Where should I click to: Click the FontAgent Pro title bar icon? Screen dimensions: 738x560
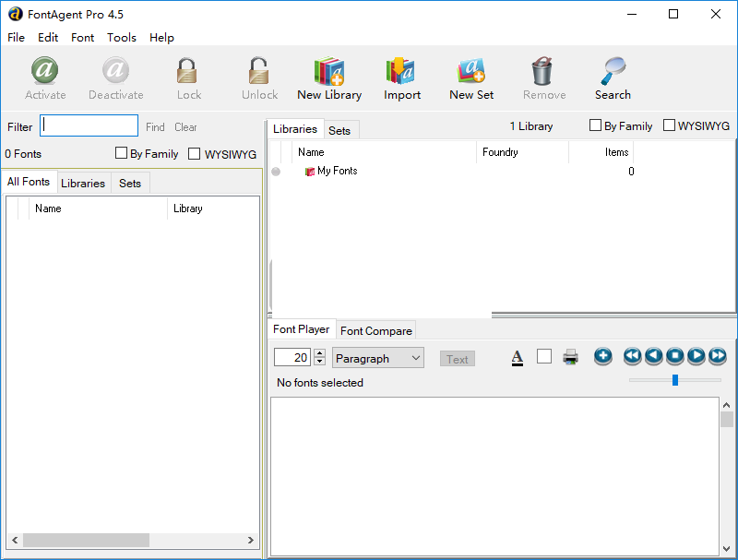(x=16, y=14)
